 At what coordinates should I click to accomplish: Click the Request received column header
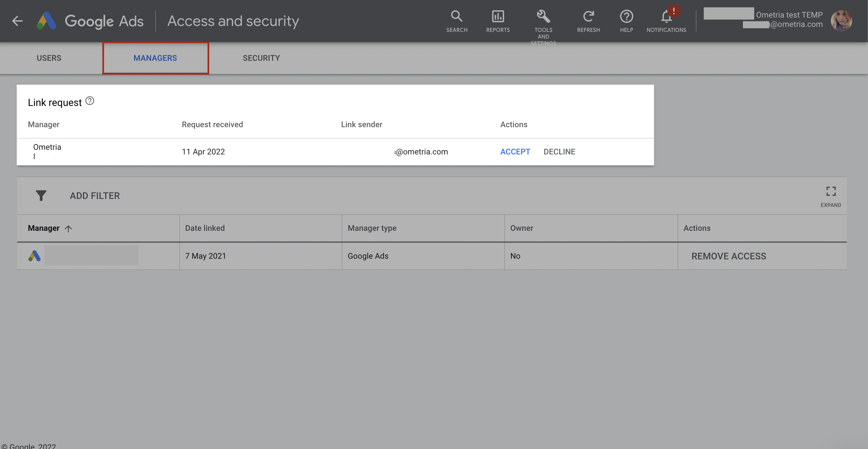click(x=212, y=125)
